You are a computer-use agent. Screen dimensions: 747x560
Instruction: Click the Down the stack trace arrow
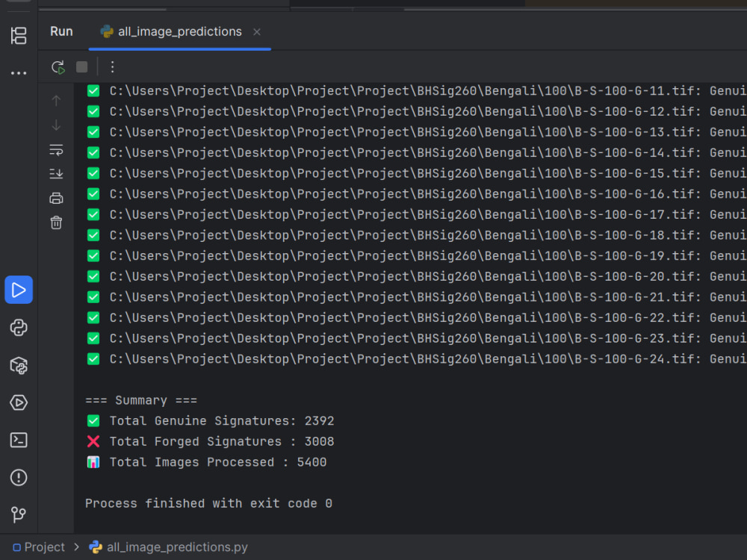click(56, 125)
